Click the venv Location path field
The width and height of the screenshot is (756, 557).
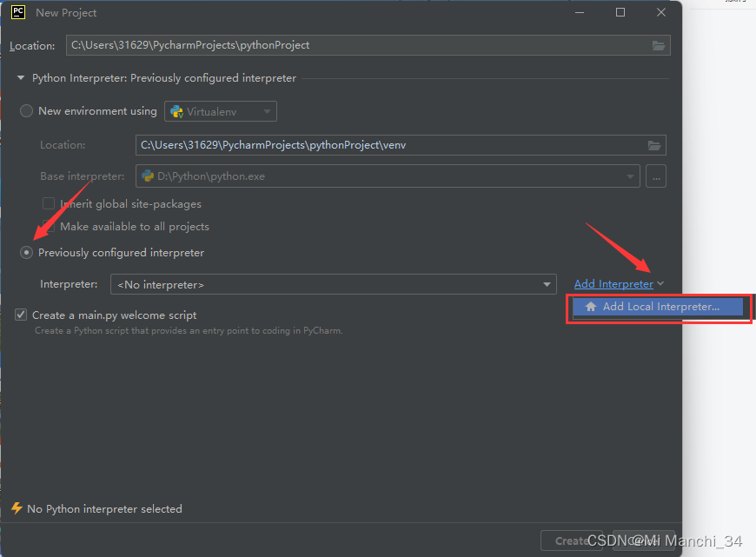[x=401, y=145]
